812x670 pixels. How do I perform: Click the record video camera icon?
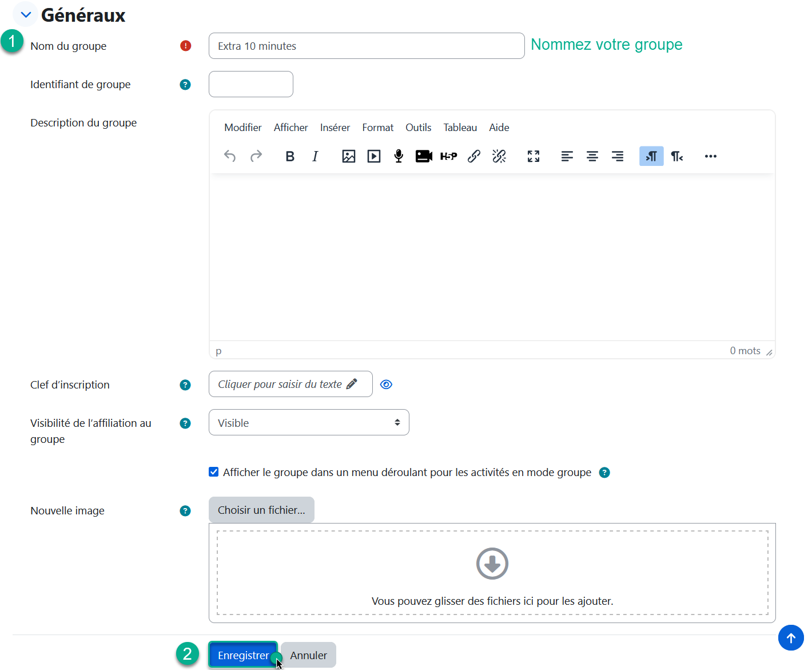click(x=424, y=156)
